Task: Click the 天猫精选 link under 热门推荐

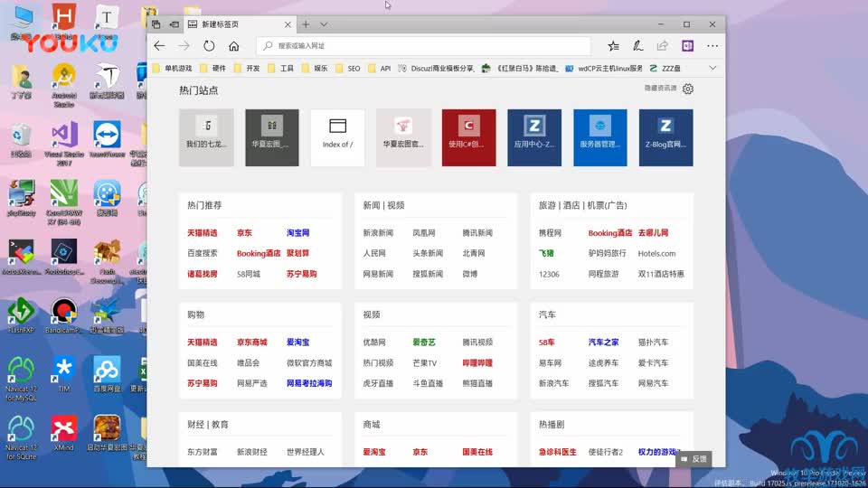Action: (202, 233)
